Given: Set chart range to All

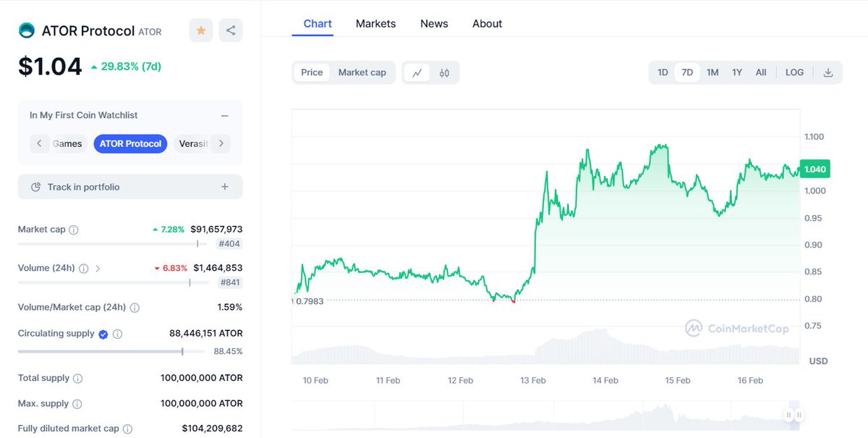Looking at the screenshot, I should (761, 72).
